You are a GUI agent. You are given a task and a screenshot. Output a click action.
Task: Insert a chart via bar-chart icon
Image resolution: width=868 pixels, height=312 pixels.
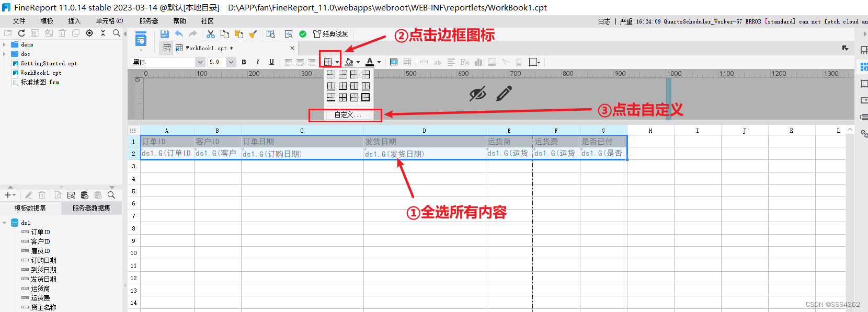[x=478, y=62]
